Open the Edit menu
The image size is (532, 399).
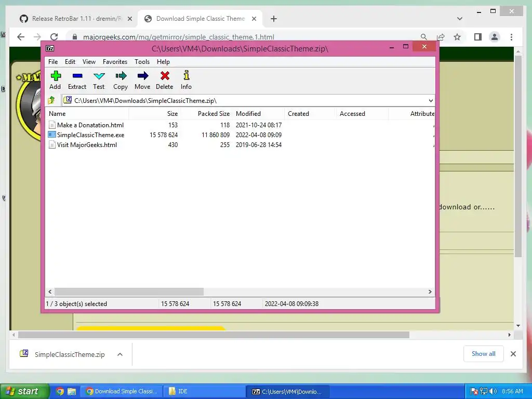70,61
